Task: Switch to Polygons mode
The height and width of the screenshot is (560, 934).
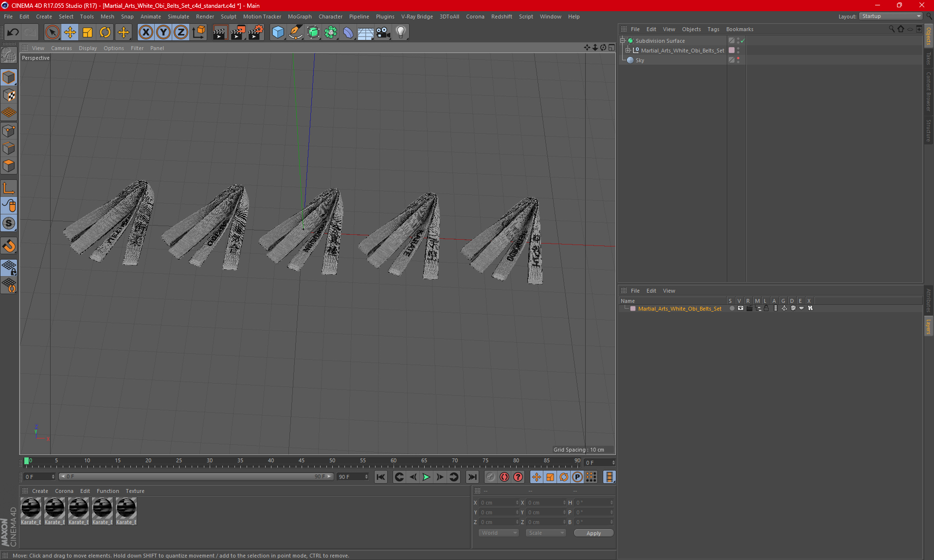Action: [x=9, y=166]
